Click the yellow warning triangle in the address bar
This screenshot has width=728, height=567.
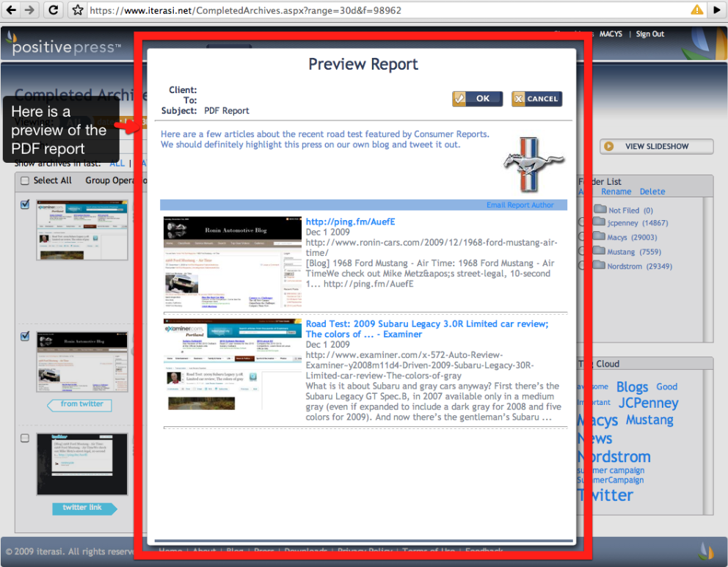(x=696, y=10)
